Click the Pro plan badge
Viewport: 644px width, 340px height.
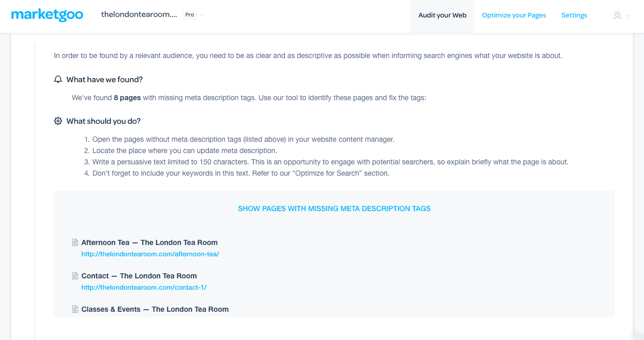(190, 15)
